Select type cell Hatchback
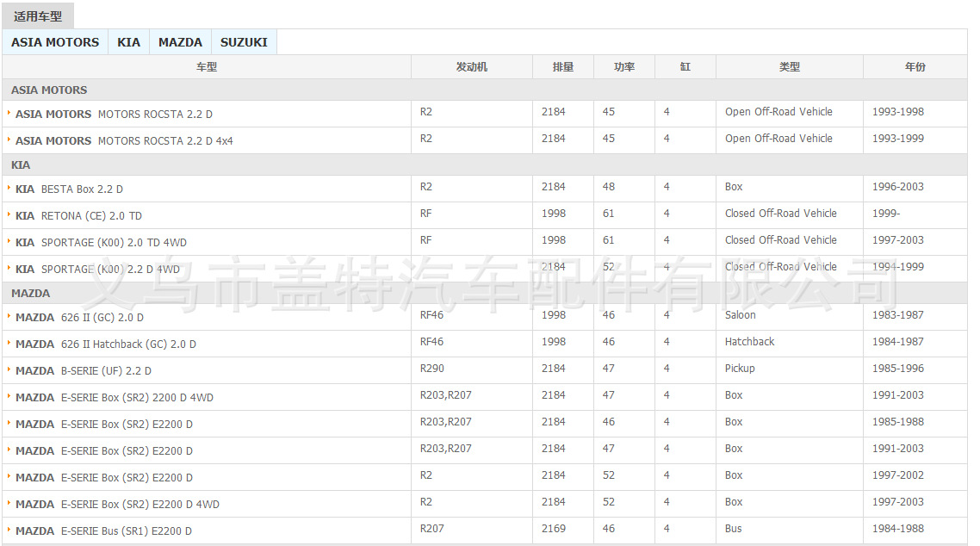The image size is (980, 546). [x=750, y=342]
